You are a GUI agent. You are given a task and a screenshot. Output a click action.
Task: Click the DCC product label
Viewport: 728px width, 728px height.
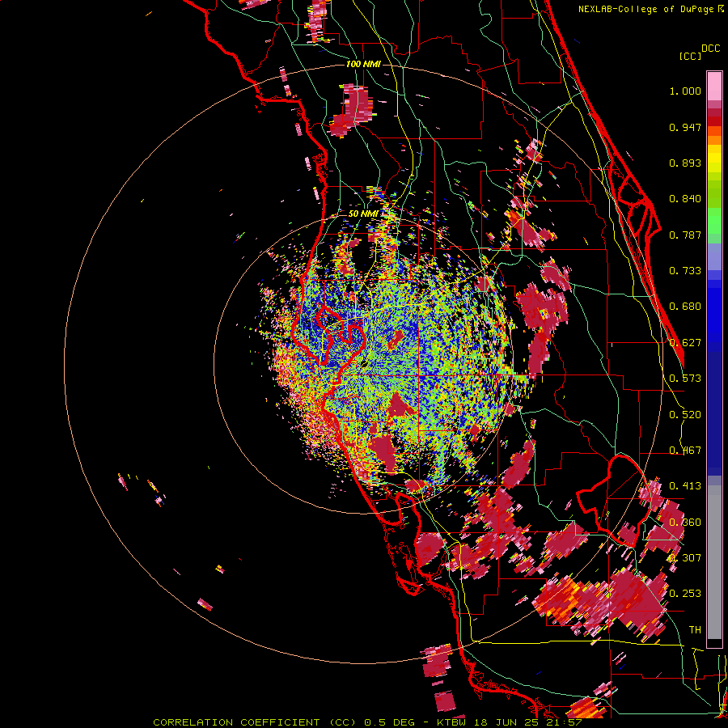click(711, 49)
